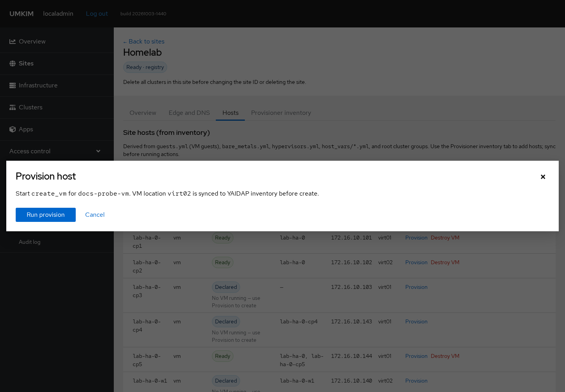
Task: Click the Infrastructure server icon
Action: point(13,85)
